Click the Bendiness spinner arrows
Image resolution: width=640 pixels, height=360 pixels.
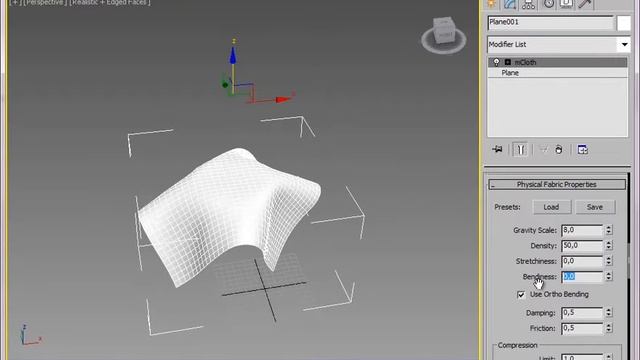609,277
